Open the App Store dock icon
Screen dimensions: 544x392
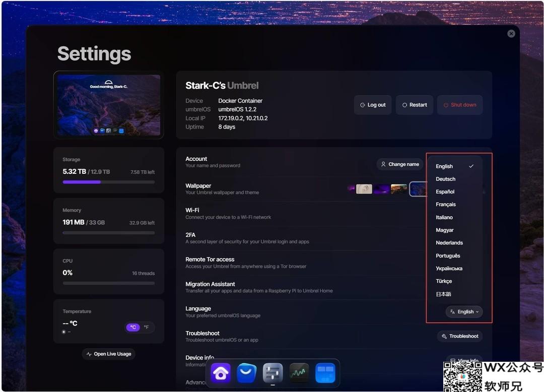(247, 373)
